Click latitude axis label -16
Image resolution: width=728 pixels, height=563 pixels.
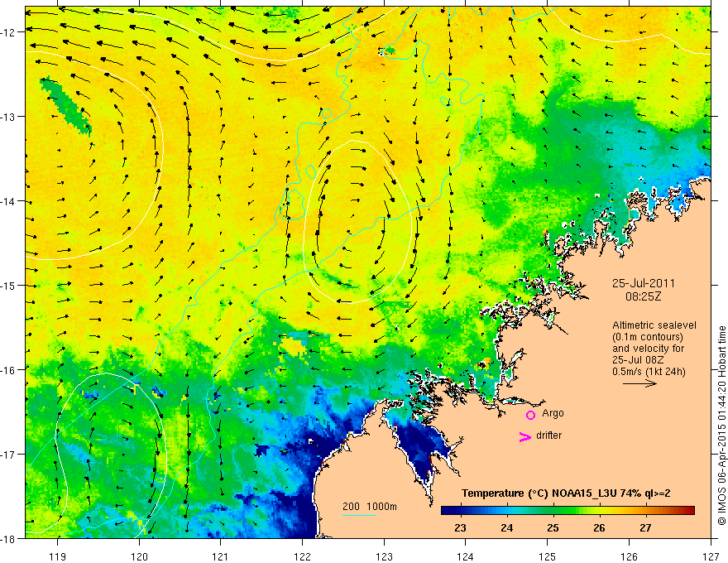pos(8,370)
